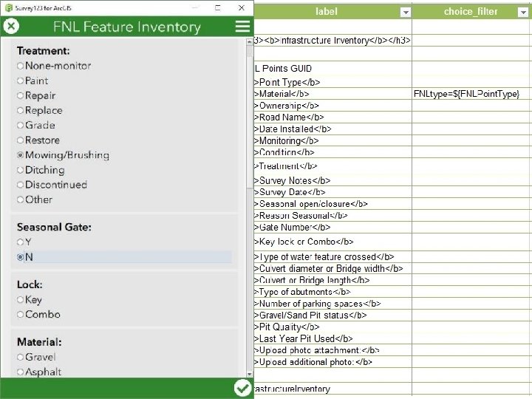The height and width of the screenshot is (399, 532).
Task: Select the L Points GUID cell
Action: point(332,68)
